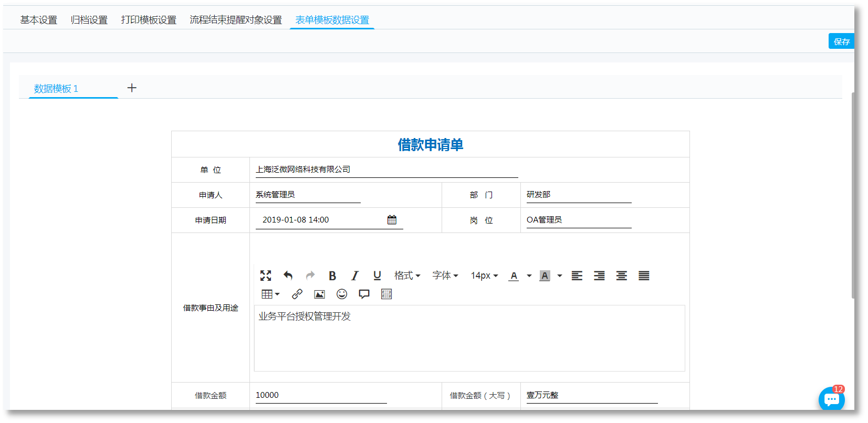Open the calendar picker for 申请日期
This screenshot has height=423, width=868.
tap(392, 220)
